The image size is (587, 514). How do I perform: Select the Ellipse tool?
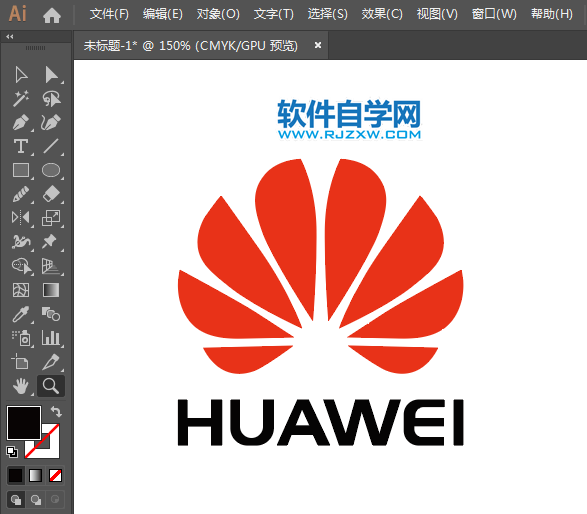pyautogui.click(x=51, y=170)
